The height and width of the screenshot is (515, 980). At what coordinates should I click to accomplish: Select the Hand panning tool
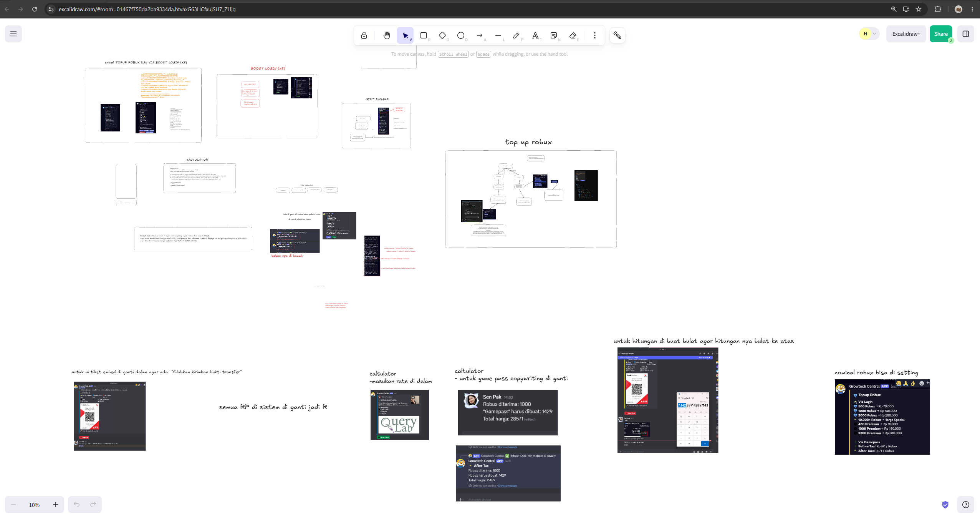[x=387, y=35]
